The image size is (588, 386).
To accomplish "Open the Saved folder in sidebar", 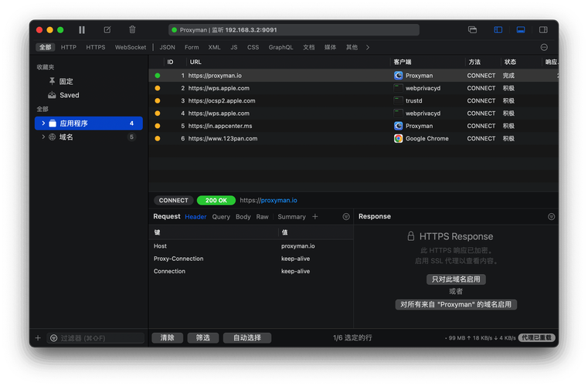I will click(x=70, y=95).
